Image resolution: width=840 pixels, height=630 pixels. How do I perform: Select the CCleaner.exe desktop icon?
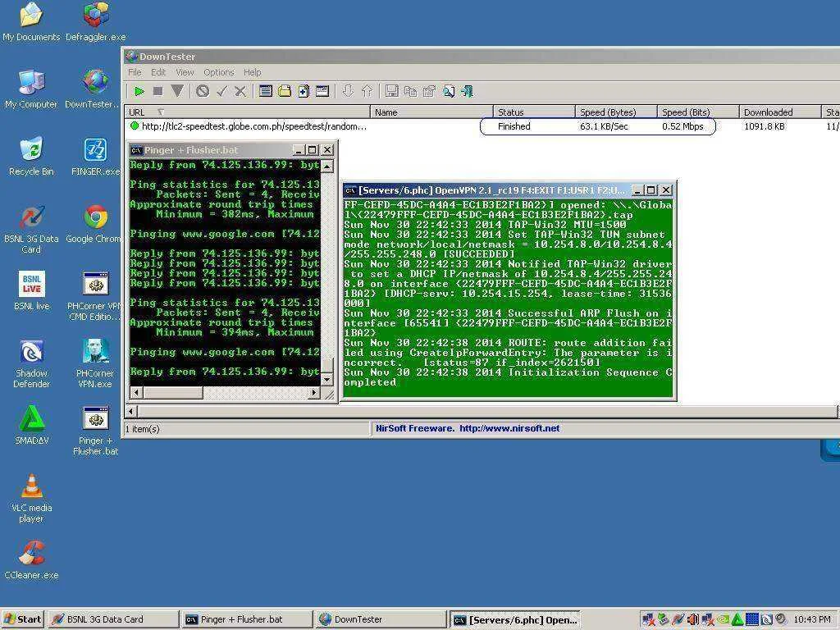click(x=31, y=559)
